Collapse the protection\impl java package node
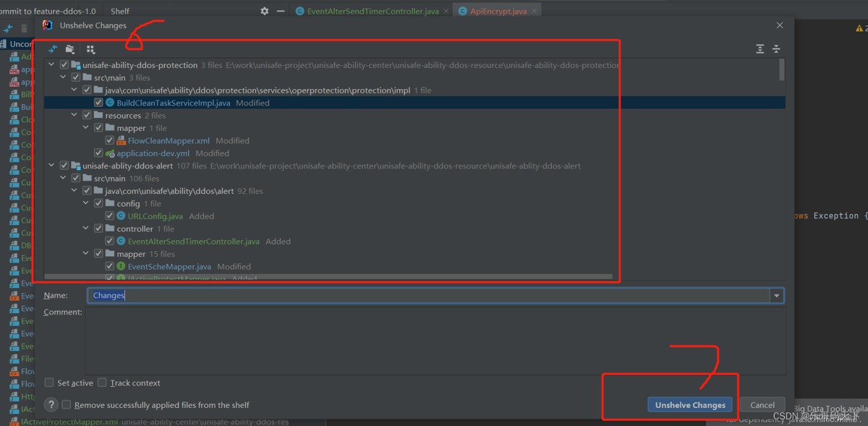Viewport: 868px width, 426px height. point(75,90)
